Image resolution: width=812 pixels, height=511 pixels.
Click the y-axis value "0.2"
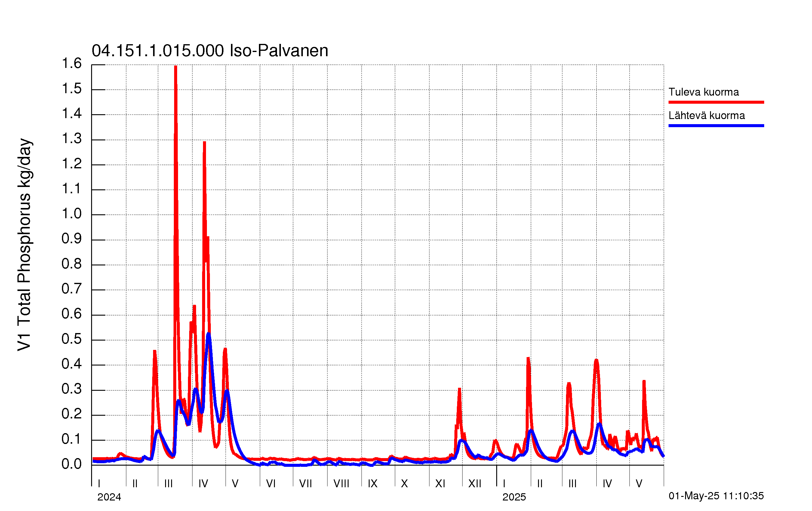72,414
